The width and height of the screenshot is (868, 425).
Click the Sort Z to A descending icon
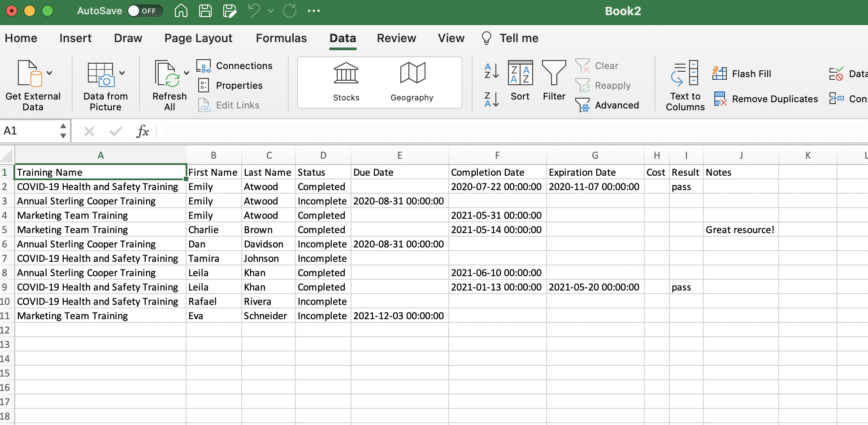(491, 99)
